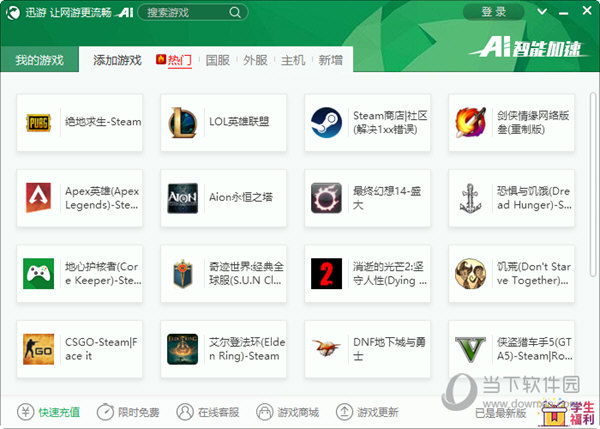Select the Don't Starve Together icon

[470, 273]
